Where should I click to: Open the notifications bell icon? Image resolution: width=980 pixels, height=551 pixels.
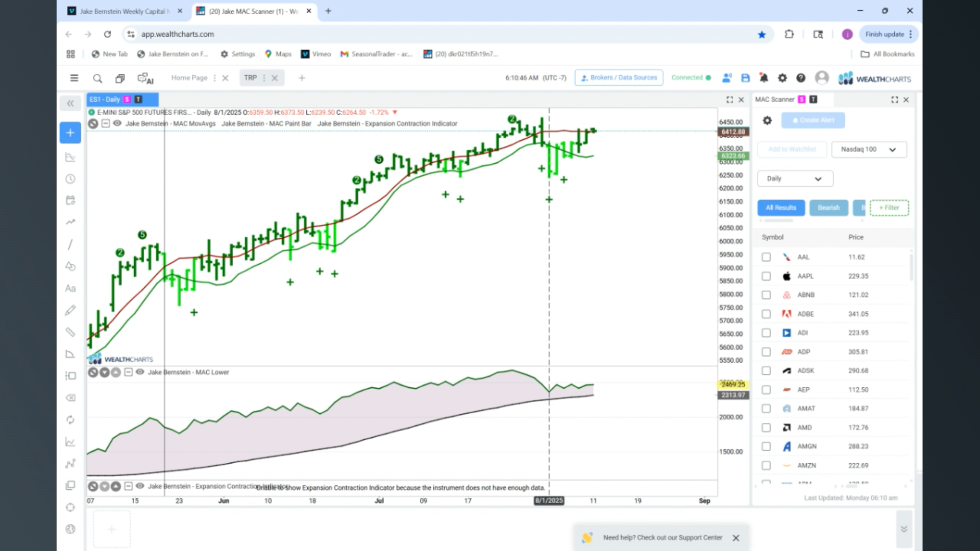coord(764,78)
